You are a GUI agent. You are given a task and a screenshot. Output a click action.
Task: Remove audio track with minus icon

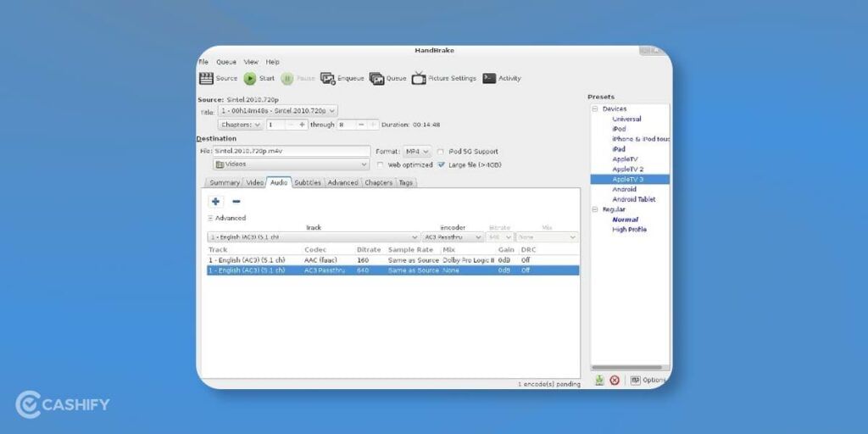coord(236,202)
